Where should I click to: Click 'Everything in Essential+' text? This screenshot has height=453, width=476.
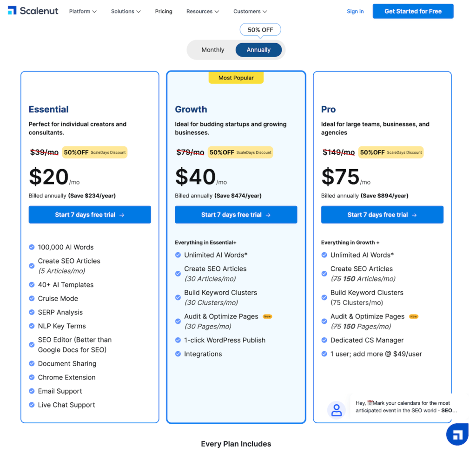point(205,243)
